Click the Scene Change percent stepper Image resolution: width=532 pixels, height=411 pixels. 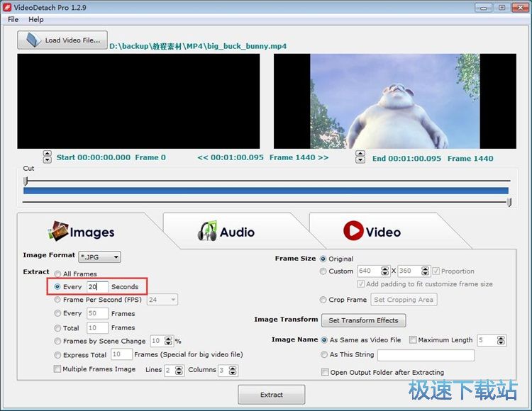point(168,341)
